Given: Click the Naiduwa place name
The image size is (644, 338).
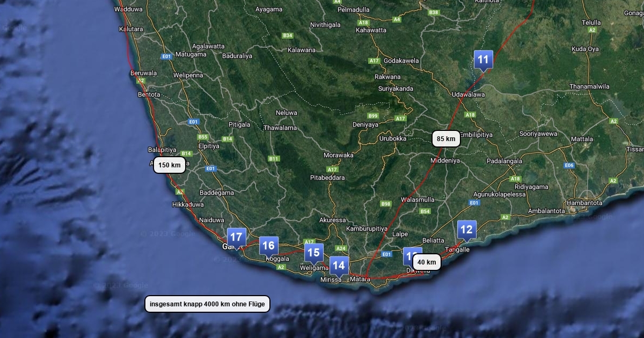Looking at the screenshot, I should tap(211, 220).
